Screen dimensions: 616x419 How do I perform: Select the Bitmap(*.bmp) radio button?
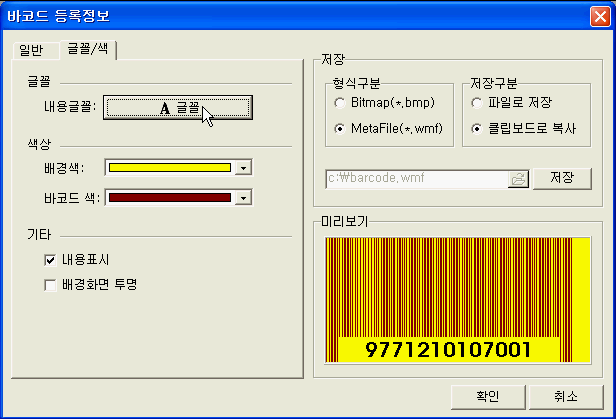coord(339,103)
